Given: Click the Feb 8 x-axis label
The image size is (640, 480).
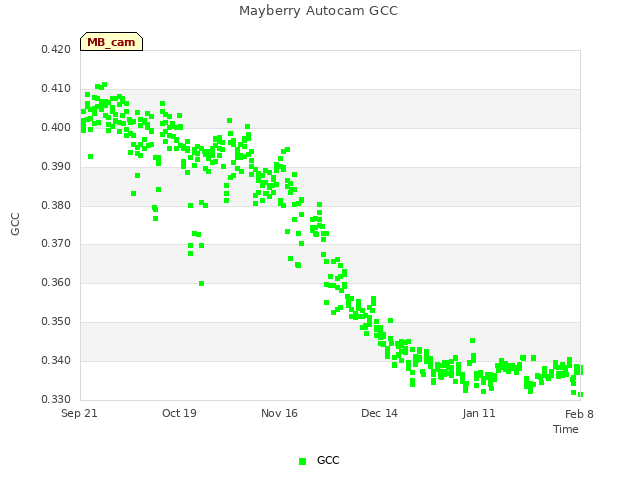Looking at the screenshot, I should 579,414.
